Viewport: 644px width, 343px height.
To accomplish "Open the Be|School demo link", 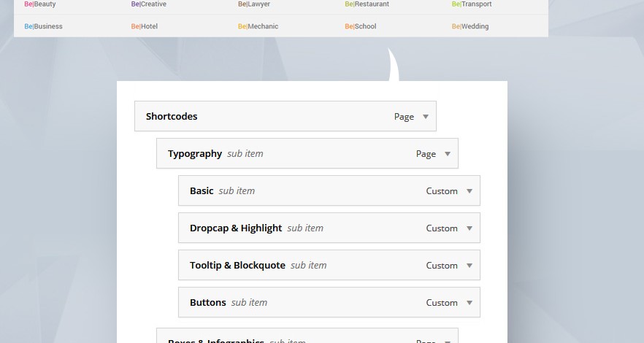I will 361,27.
